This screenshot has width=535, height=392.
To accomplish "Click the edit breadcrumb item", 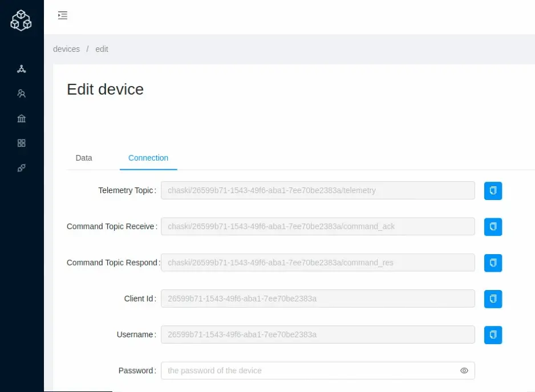I will click(x=102, y=49).
